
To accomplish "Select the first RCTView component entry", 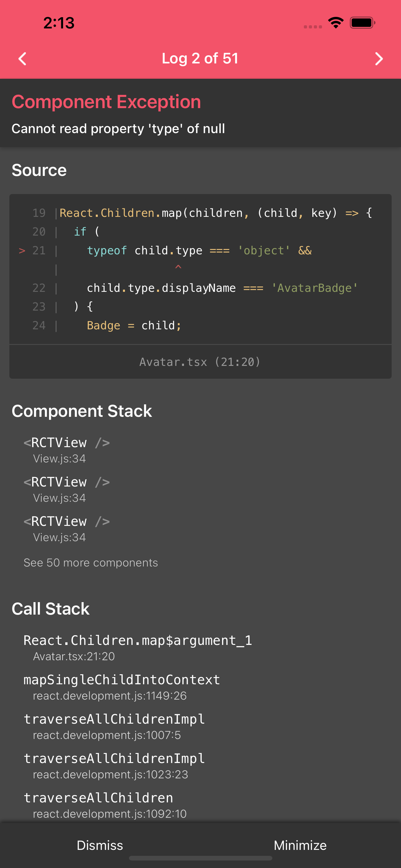I will pyautogui.click(x=66, y=442).
